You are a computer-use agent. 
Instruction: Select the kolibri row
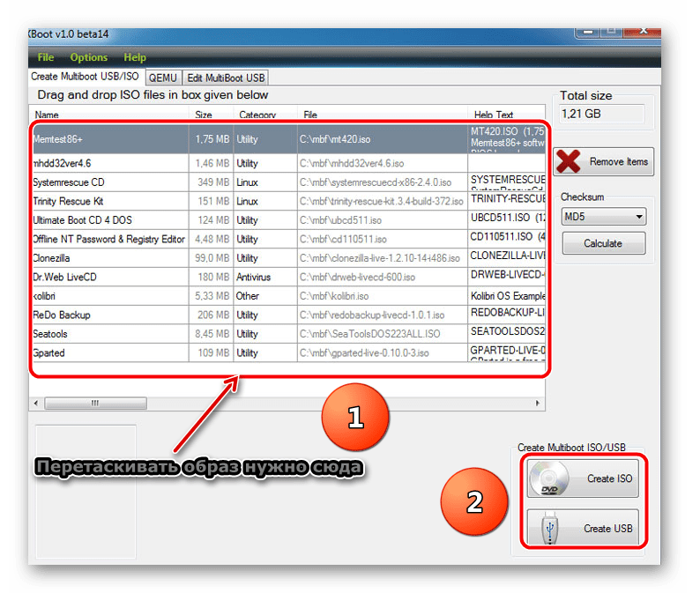[289, 296]
